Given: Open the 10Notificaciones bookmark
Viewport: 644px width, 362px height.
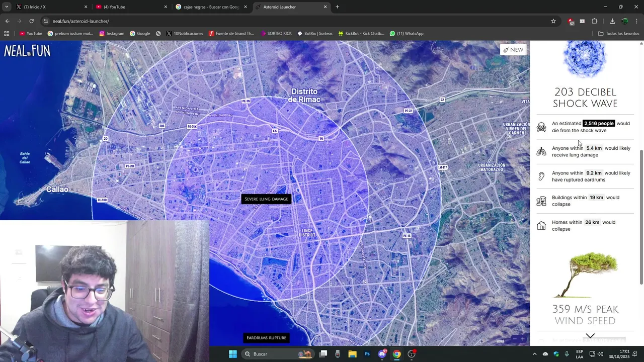Looking at the screenshot, I should 185,34.
